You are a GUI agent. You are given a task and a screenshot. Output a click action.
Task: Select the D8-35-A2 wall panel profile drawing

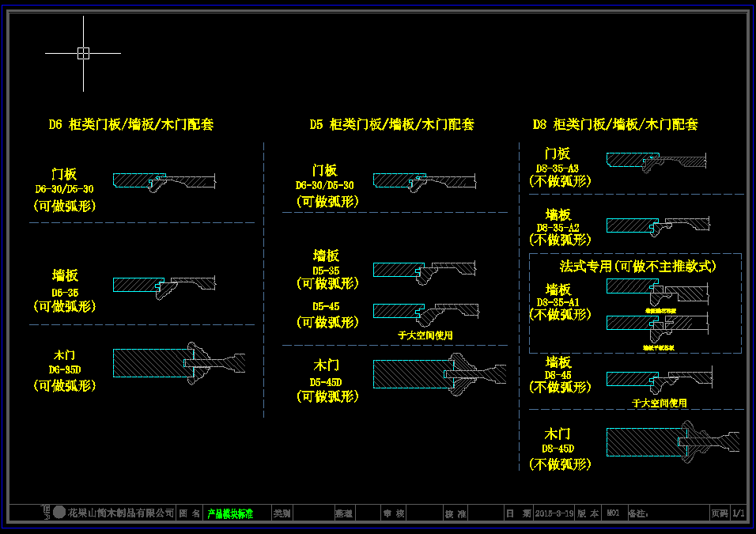point(658,225)
